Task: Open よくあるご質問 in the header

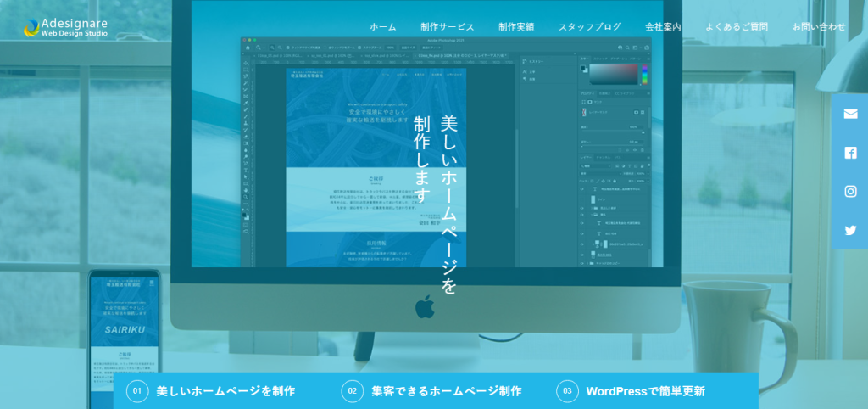Action: pyautogui.click(x=737, y=27)
